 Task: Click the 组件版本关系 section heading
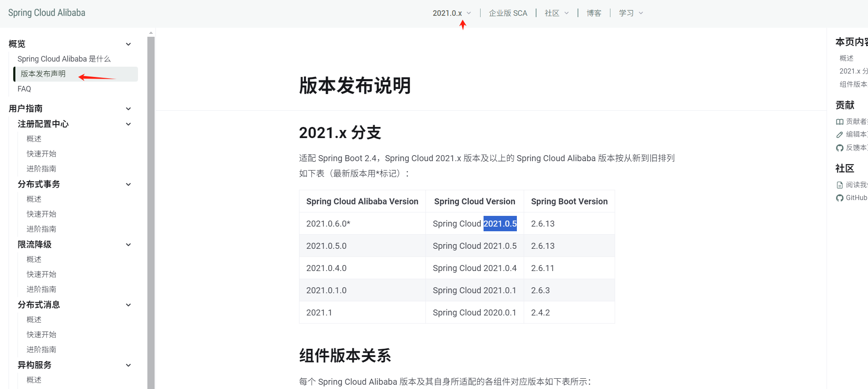tap(345, 356)
